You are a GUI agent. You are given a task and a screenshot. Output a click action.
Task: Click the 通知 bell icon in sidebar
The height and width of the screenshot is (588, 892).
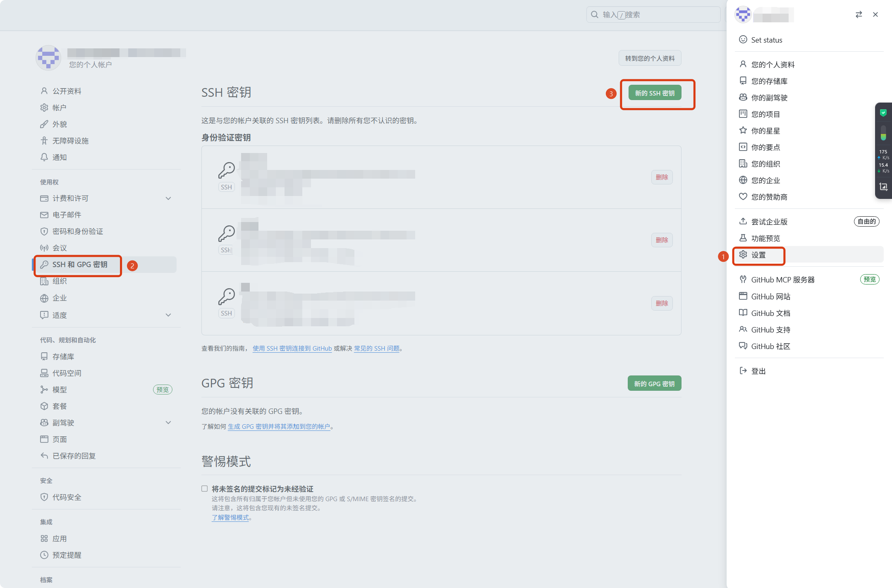tap(44, 157)
